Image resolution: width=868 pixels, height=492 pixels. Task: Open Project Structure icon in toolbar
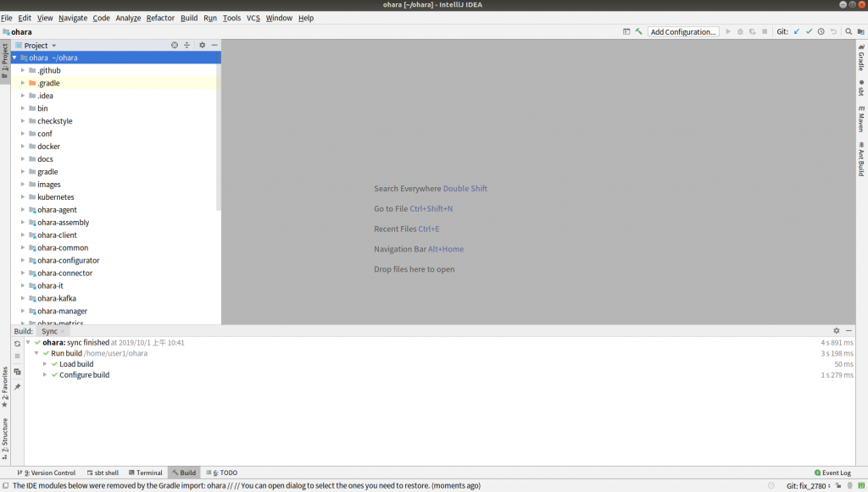[x=861, y=31]
